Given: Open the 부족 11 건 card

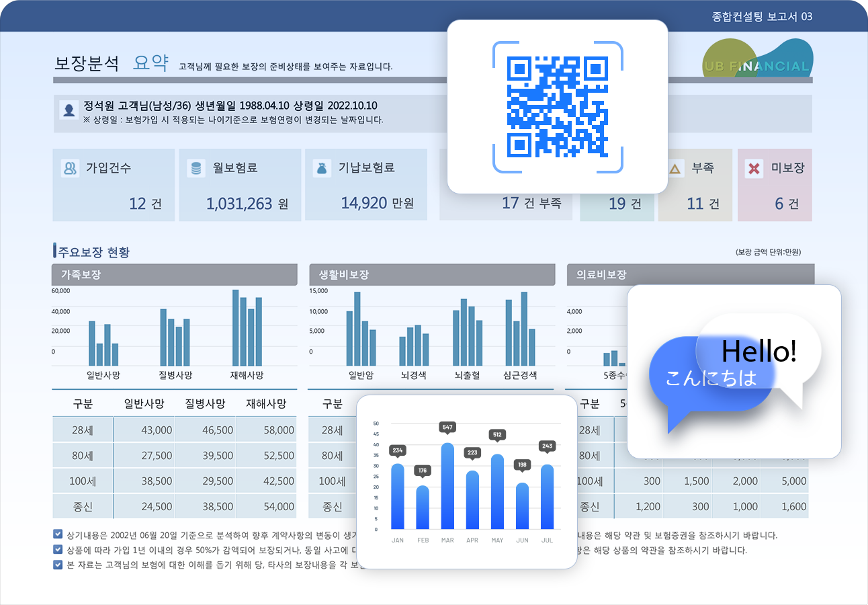Looking at the screenshot, I should pyautogui.click(x=696, y=185).
